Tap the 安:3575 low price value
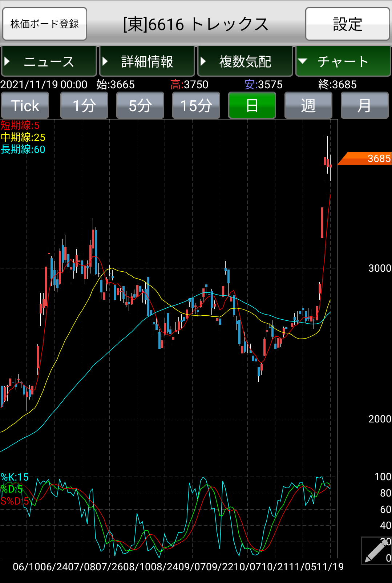Image resolution: width=392 pixels, height=583 pixels. pos(263,85)
